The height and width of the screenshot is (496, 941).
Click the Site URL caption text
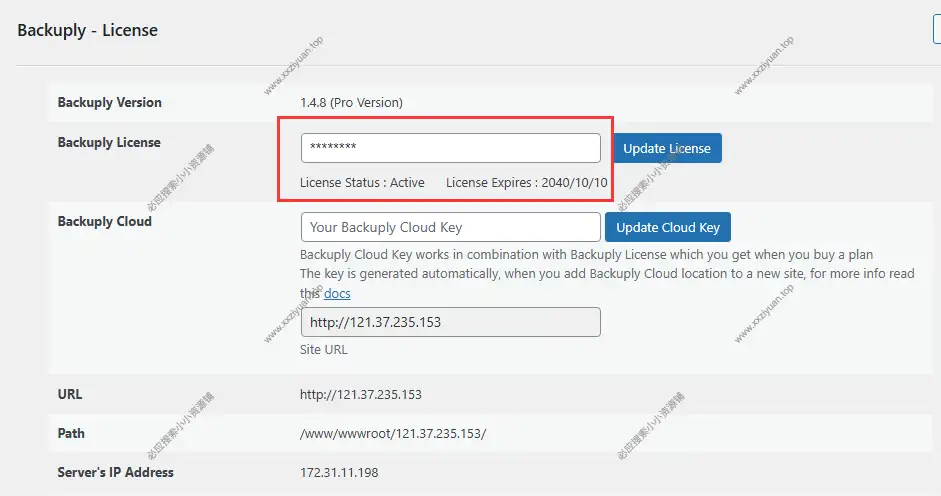point(324,351)
